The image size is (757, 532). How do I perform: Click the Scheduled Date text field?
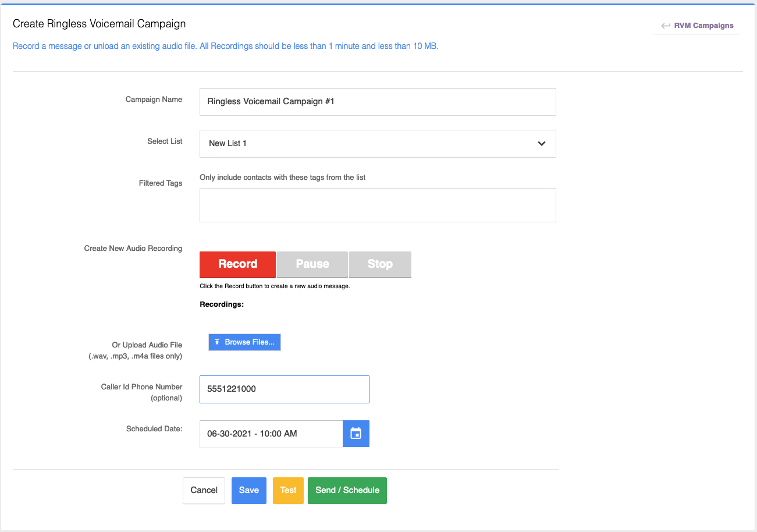(x=271, y=434)
